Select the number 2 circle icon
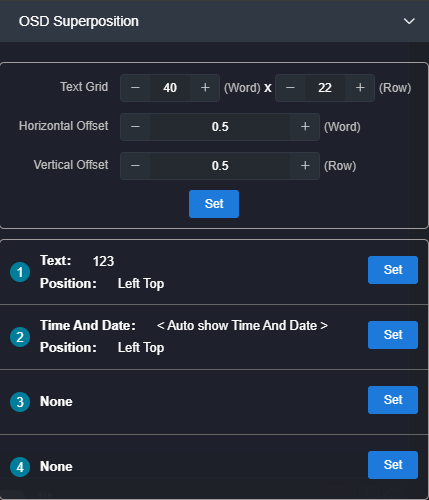The image size is (429, 500). click(20, 337)
